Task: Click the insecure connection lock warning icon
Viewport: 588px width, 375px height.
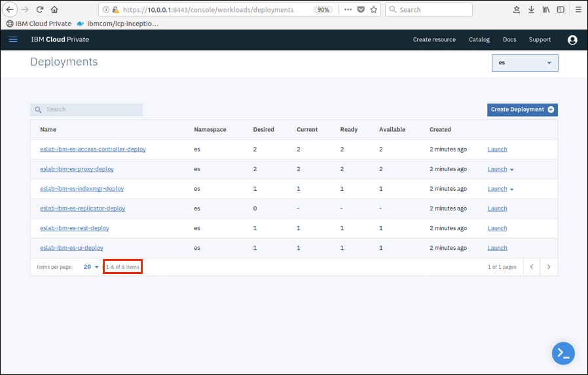Action: tap(115, 10)
